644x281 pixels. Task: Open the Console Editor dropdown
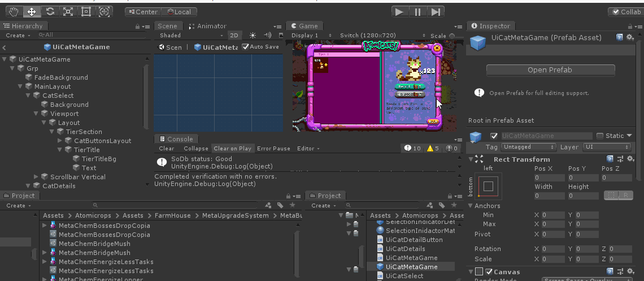point(308,148)
